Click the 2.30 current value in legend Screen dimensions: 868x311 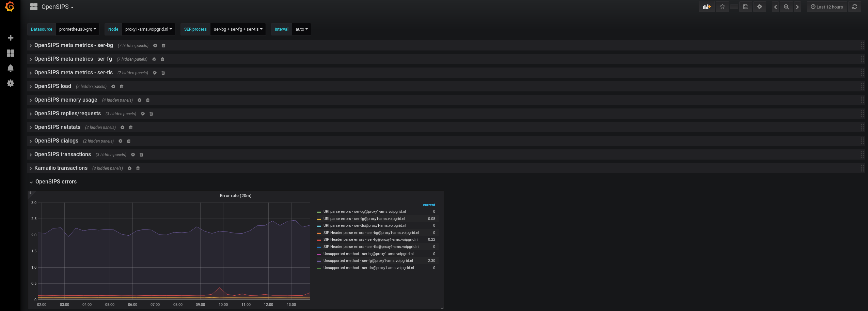pyautogui.click(x=431, y=261)
